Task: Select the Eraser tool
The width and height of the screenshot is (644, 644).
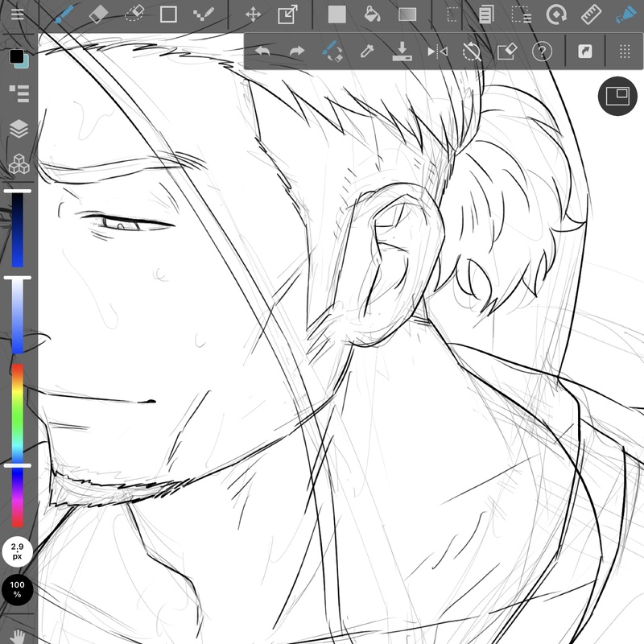Action: point(98,14)
